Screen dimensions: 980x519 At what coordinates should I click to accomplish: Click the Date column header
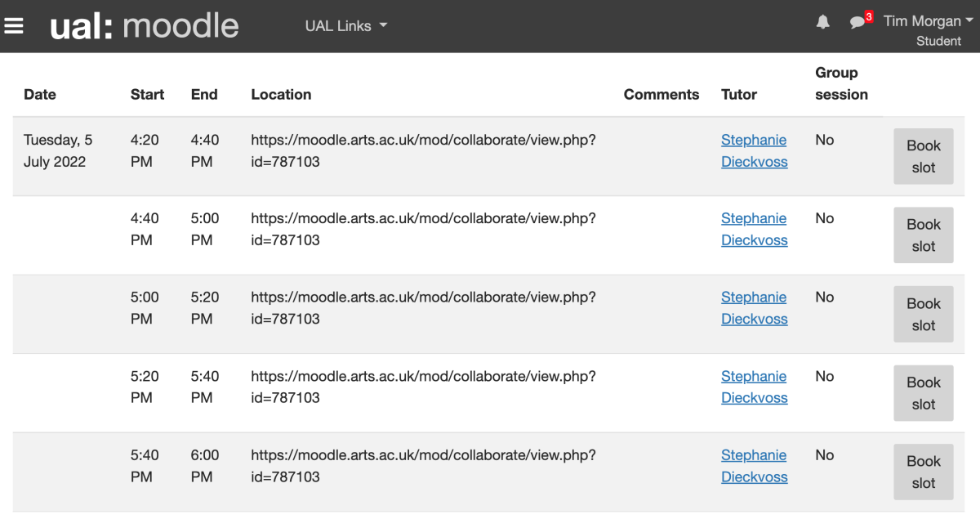pos(40,94)
